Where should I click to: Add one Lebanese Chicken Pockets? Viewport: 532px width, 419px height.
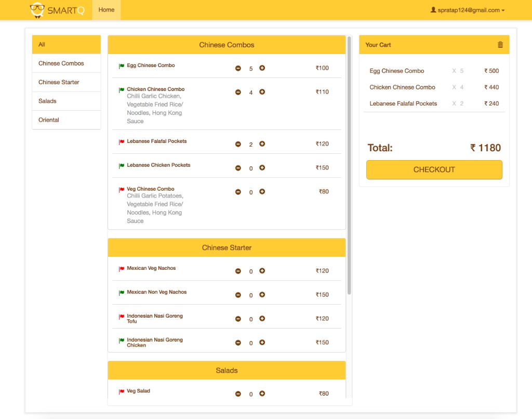tap(262, 168)
